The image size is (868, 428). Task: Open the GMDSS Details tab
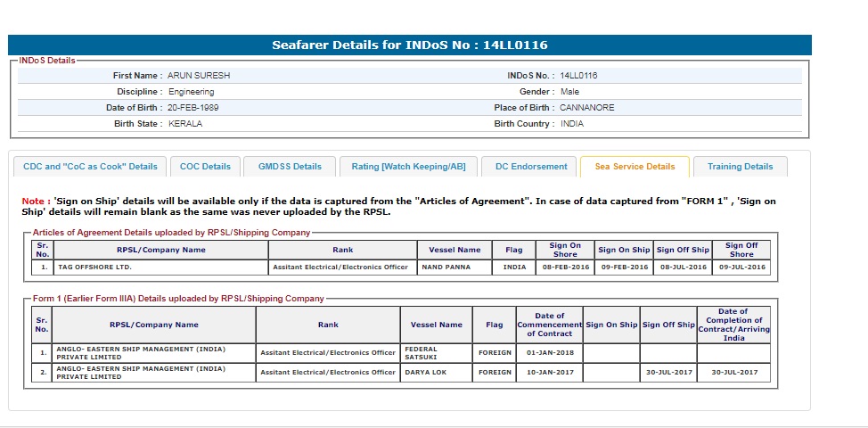290,167
